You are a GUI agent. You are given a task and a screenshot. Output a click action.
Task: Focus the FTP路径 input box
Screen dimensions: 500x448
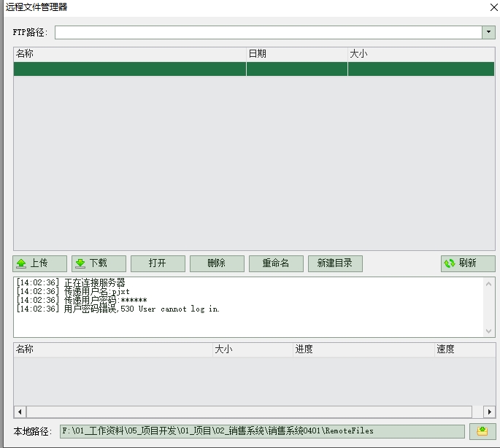pyautogui.click(x=267, y=32)
